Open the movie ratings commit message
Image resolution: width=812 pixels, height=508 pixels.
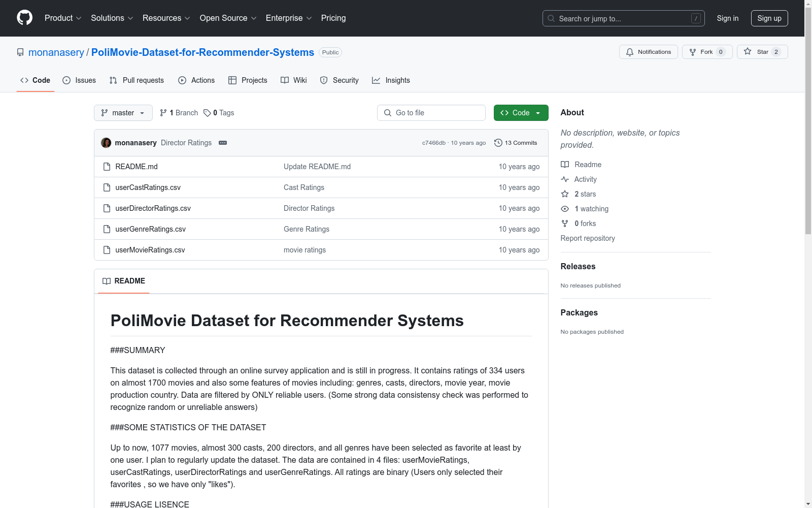[x=304, y=250]
